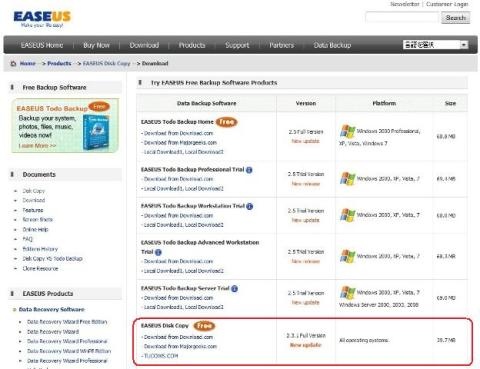Download Disk Copy from Majorgeeks.com
This screenshot has height=369, width=480.
tap(180, 347)
